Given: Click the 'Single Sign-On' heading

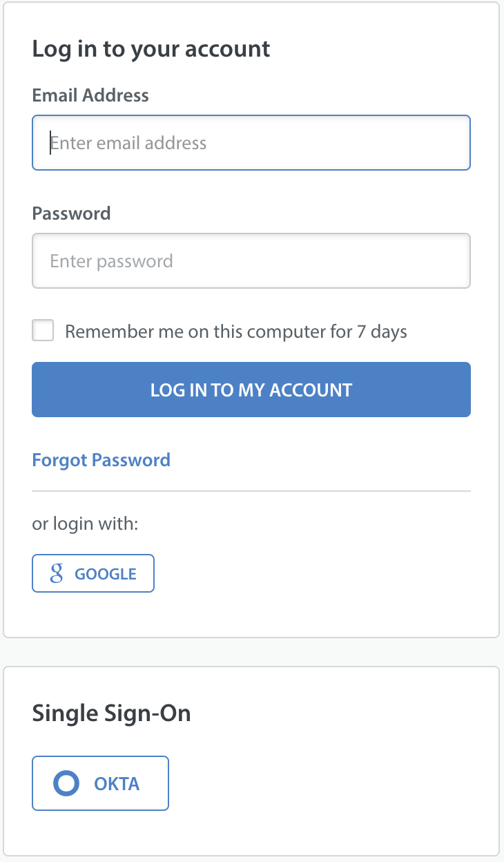Looking at the screenshot, I should coord(112,713).
